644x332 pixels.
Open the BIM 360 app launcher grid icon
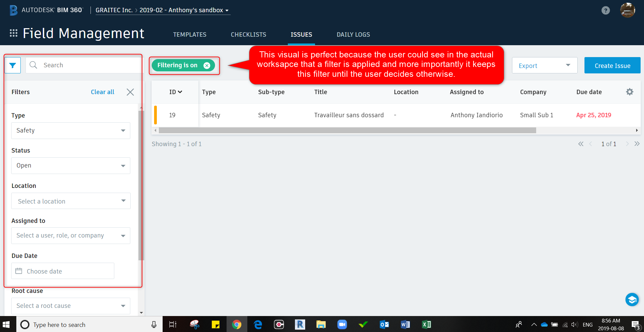(14, 33)
